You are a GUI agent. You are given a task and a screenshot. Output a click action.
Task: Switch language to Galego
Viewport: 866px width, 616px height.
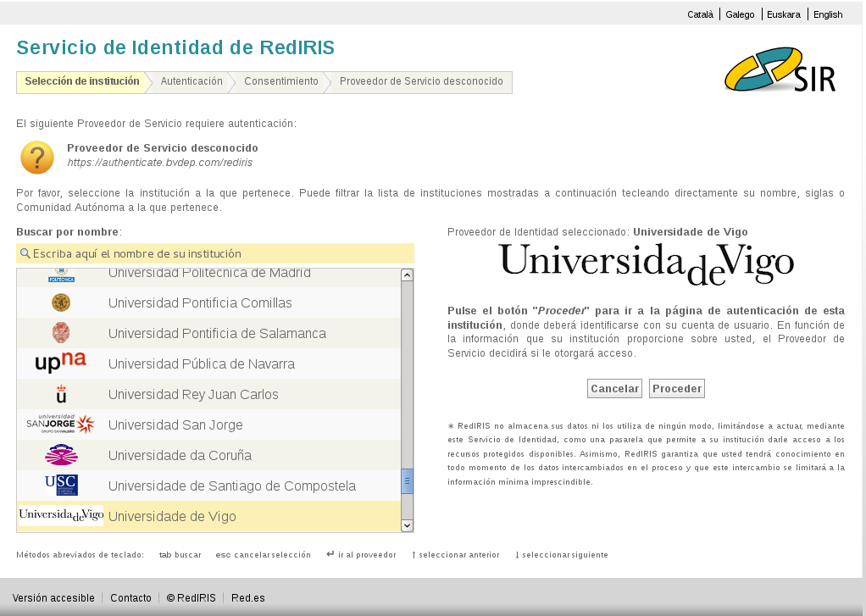[x=740, y=14]
